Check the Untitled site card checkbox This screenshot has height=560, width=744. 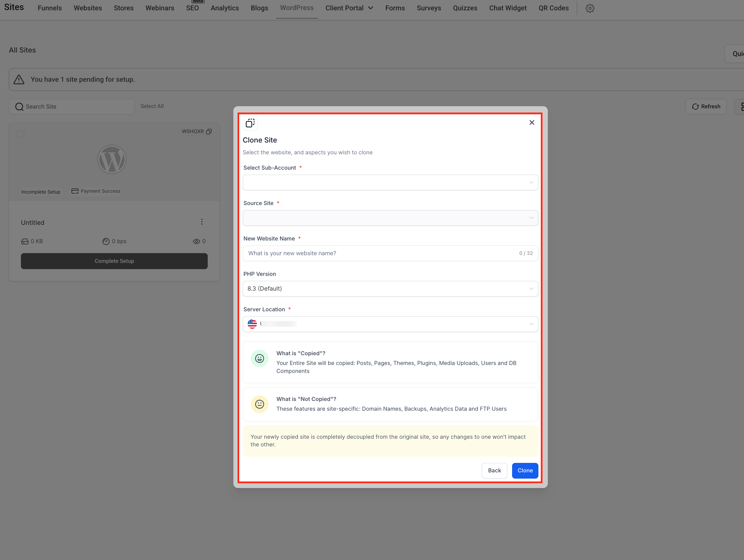21,134
